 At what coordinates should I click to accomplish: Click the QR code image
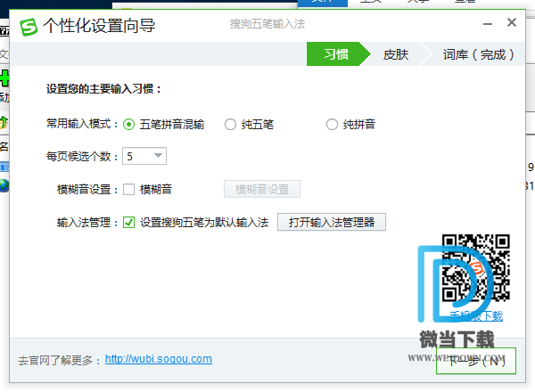(475, 268)
